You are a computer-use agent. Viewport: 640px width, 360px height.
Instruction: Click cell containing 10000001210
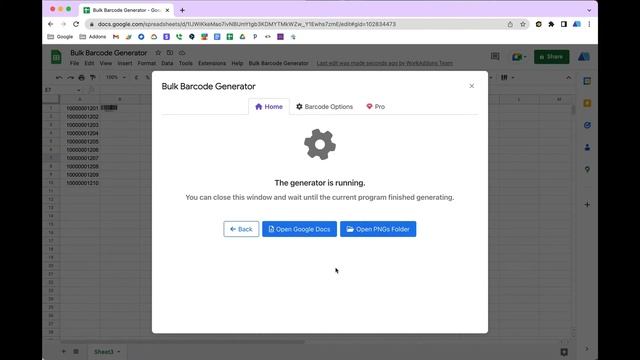(80, 183)
